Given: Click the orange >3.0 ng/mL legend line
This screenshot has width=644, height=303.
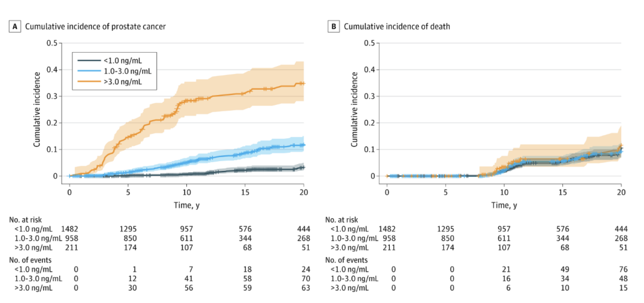Looking at the screenshot, I should pos(85,81).
